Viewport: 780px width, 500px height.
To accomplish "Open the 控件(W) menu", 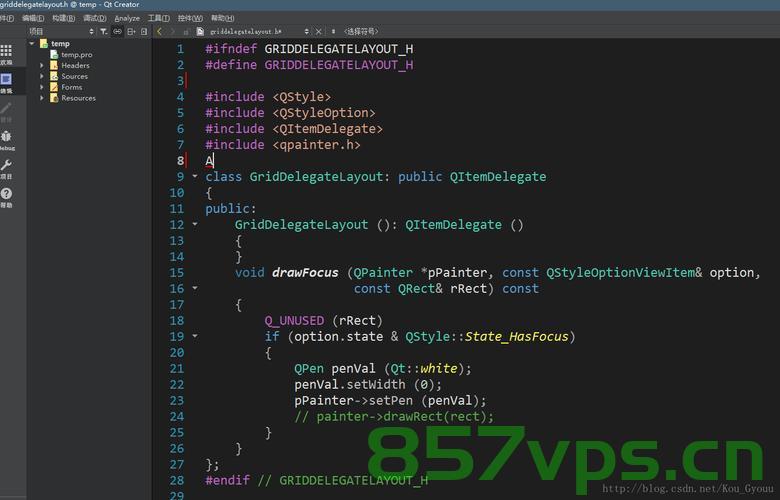I will pos(191,18).
